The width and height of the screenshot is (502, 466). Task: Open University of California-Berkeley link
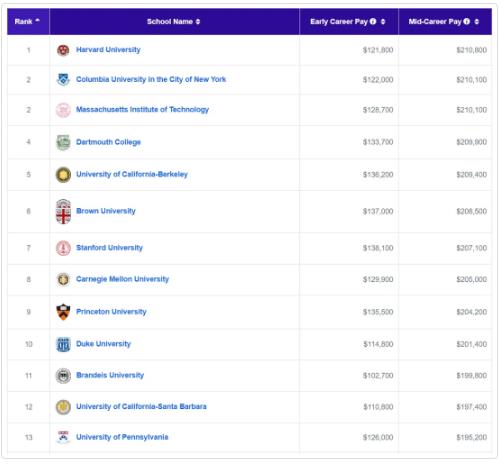coord(132,174)
